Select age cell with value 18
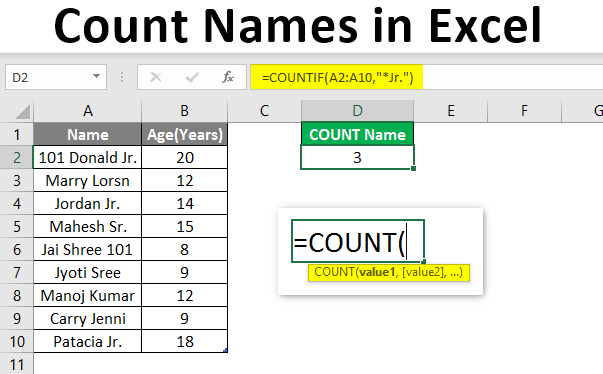 tap(185, 342)
